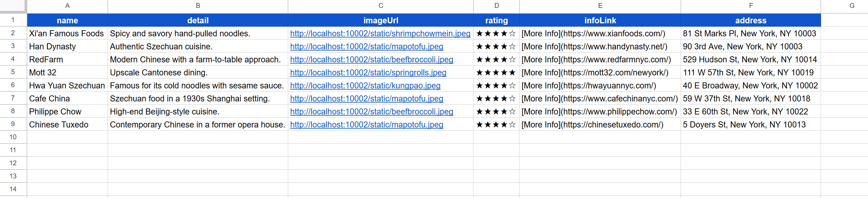
Task: Select the Chinese Tuxedo address cell
Action: [x=750, y=125]
